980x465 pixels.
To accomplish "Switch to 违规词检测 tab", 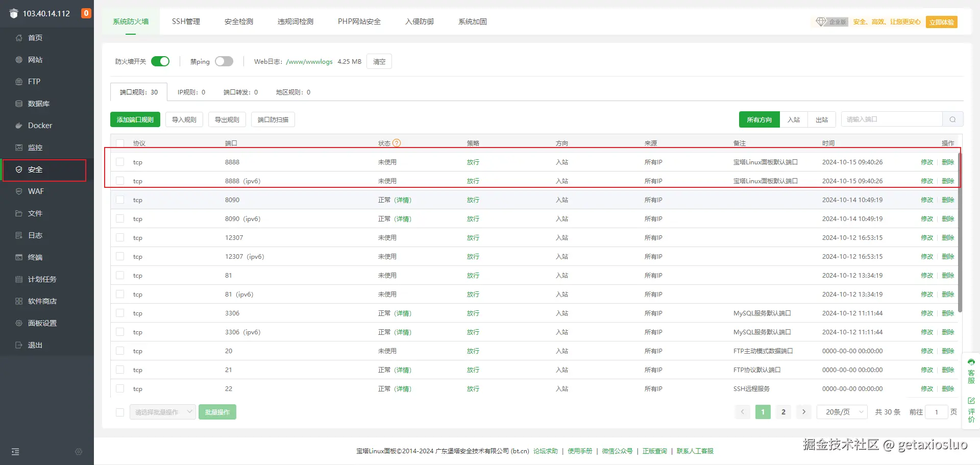I will [x=296, y=21].
